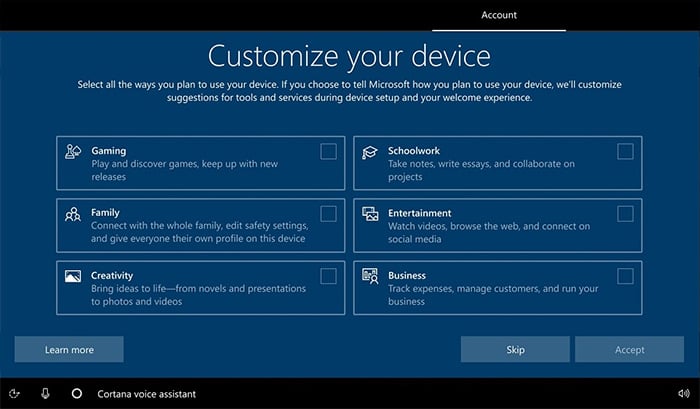Check the Gaming checkbox
Image resolution: width=700 pixels, height=409 pixels.
point(329,152)
